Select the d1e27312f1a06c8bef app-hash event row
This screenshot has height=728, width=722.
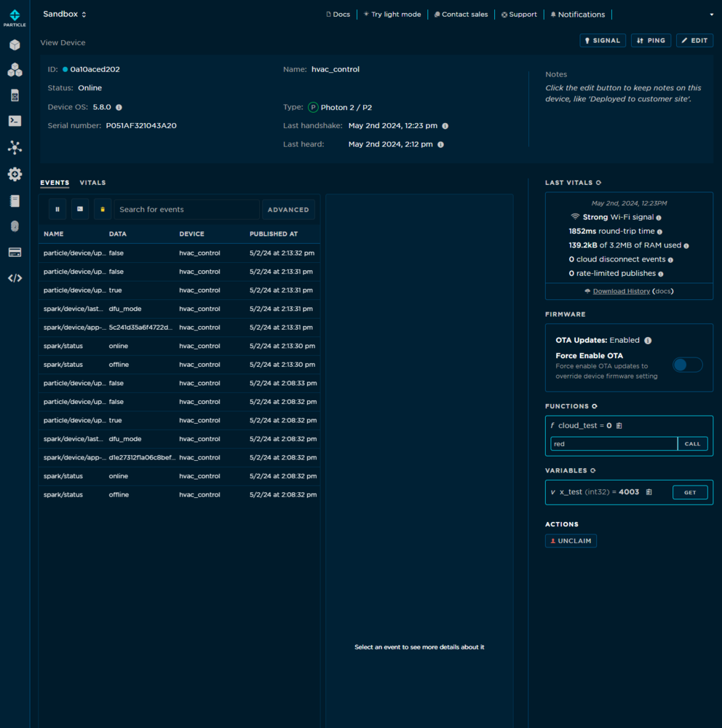point(179,457)
